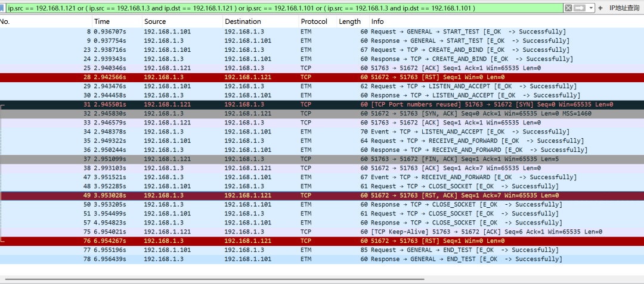The height and width of the screenshot is (284, 644).
Task: Click the plus icon to add filter button
Action: click(600, 8)
